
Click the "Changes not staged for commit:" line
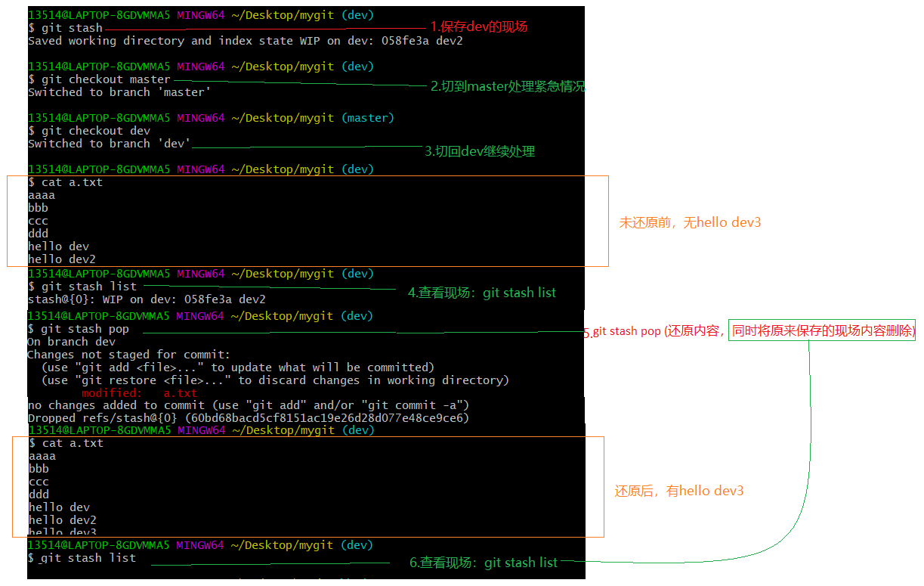[x=128, y=355]
